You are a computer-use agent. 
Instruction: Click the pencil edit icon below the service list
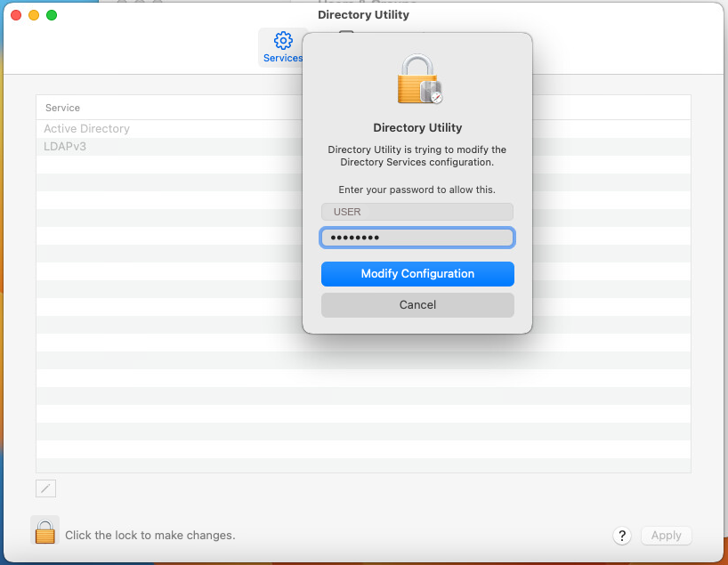point(45,488)
